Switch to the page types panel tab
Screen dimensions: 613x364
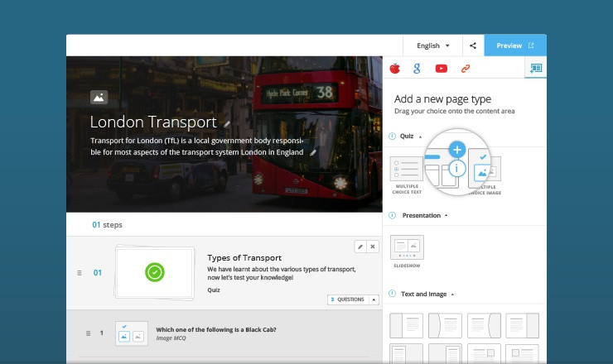click(x=536, y=68)
